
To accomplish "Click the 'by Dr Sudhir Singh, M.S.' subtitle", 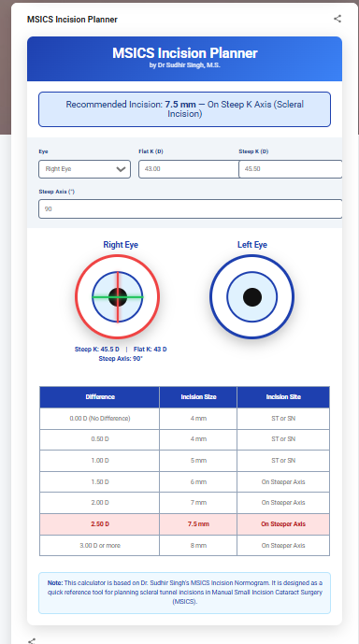I will 185,64.
